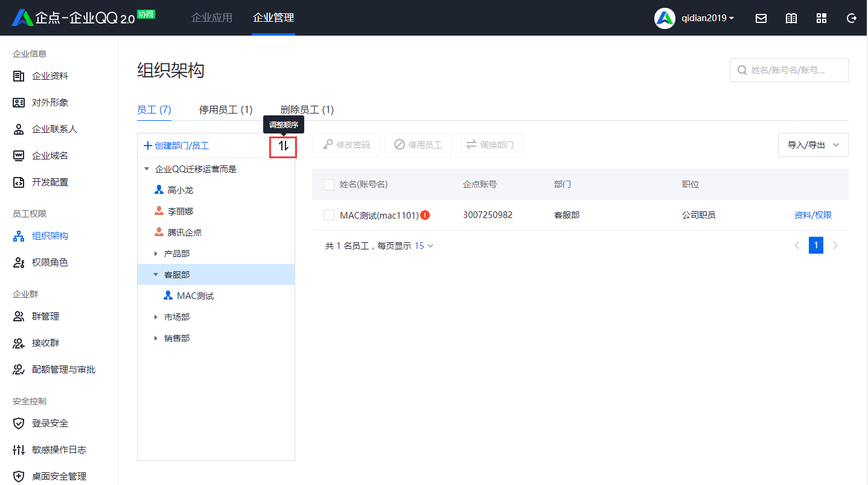Screen dimensions: 868x485
Task: Focus the 姓名/账号名 search field
Action: click(790, 70)
